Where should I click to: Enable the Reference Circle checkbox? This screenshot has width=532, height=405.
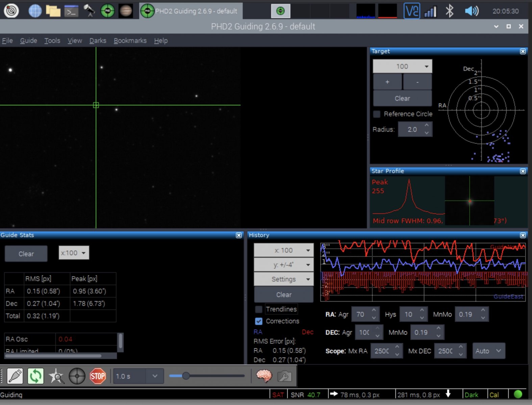377,114
